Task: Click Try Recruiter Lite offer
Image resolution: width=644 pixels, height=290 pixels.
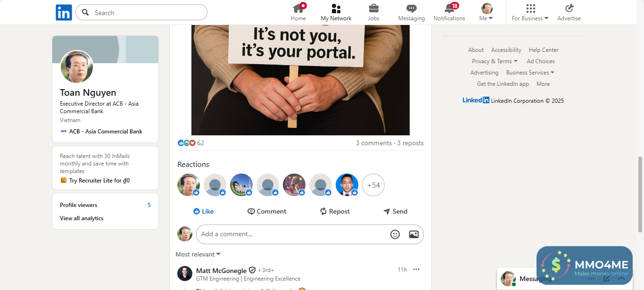Action: tap(99, 181)
